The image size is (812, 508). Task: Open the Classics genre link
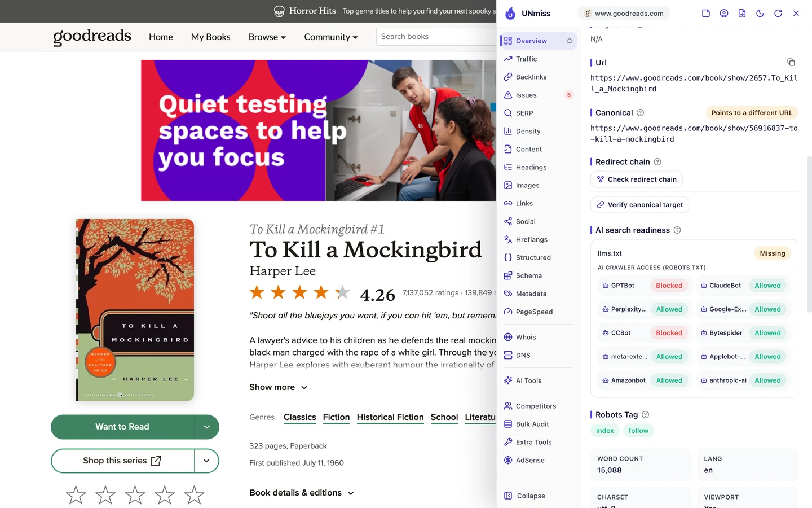coord(300,417)
